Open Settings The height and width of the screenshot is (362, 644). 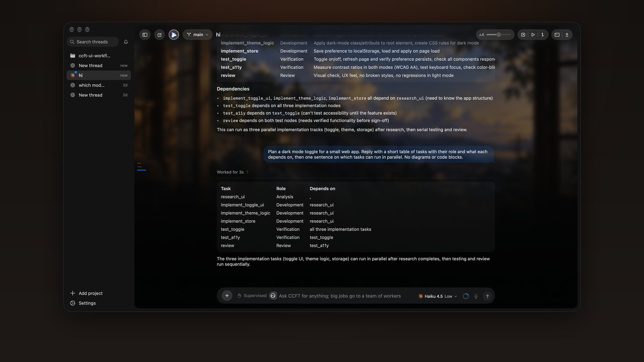pyautogui.click(x=83, y=303)
